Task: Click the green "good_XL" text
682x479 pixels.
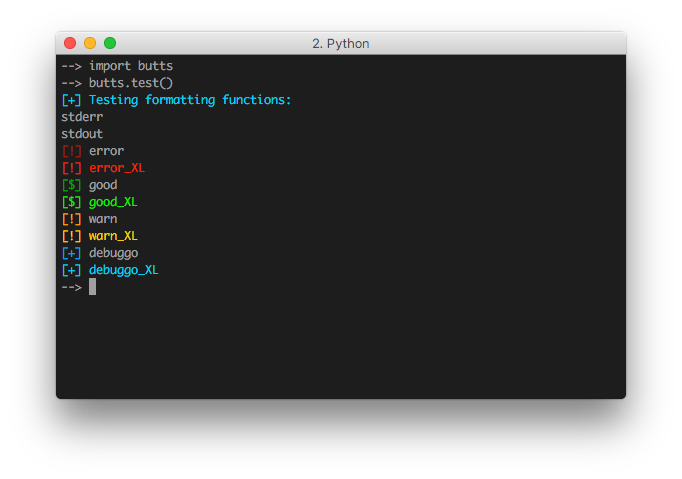Action: [x=113, y=202]
